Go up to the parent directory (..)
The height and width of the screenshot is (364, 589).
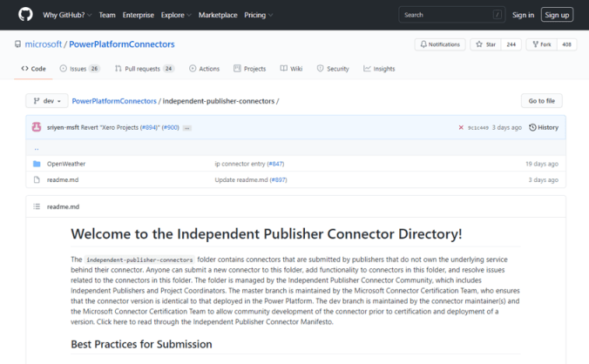point(37,148)
